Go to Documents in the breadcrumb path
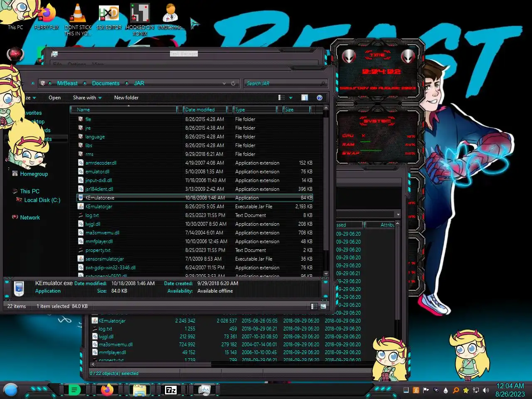Screen dimensions: 532x399 coord(106,84)
